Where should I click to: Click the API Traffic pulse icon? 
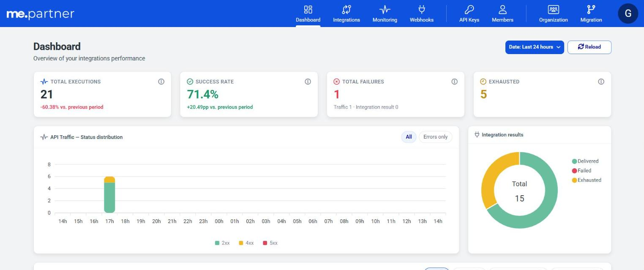(x=44, y=137)
